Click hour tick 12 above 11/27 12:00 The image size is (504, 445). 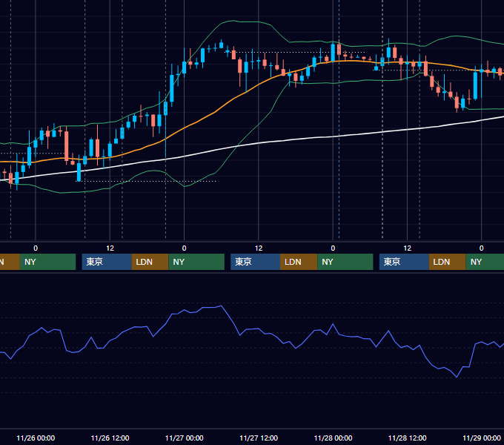coord(259,248)
